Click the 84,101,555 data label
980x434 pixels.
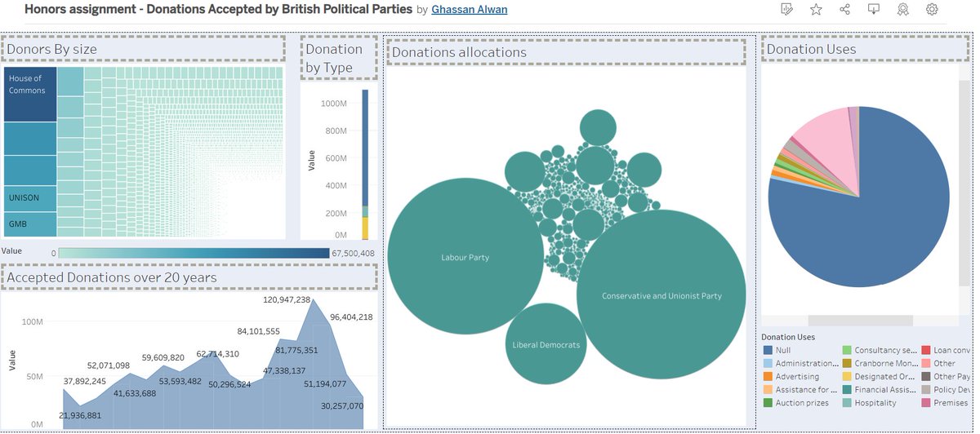click(x=259, y=331)
